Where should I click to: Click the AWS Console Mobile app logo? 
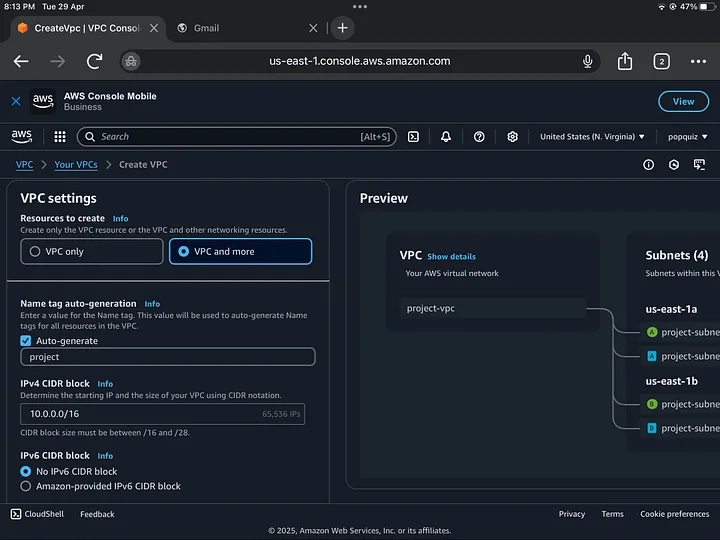(x=43, y=101)
